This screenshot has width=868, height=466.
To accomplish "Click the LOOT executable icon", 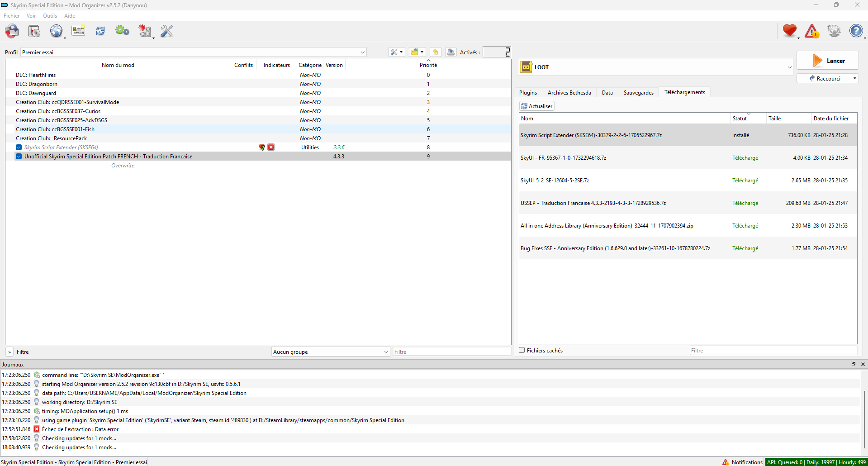I will click(526, 67).
